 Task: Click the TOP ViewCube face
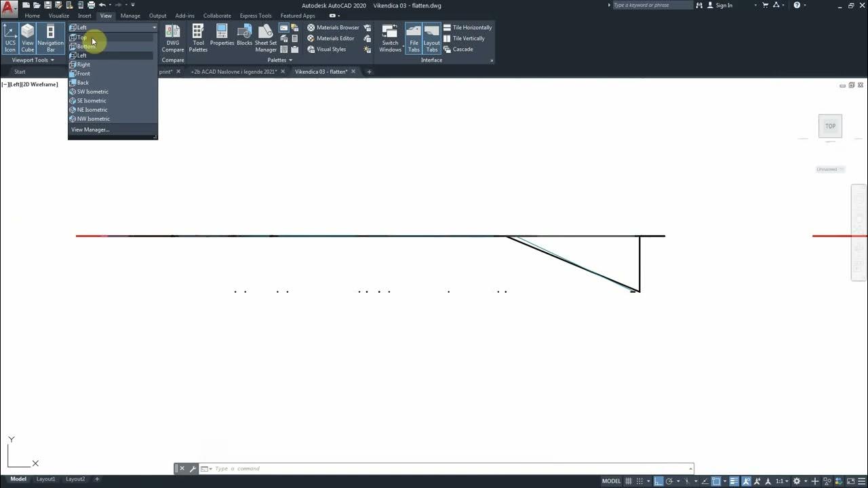[x=830, y=126]
